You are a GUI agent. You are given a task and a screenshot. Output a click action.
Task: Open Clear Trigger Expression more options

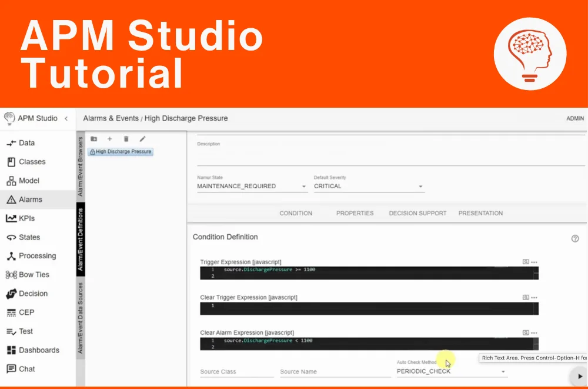534,297
